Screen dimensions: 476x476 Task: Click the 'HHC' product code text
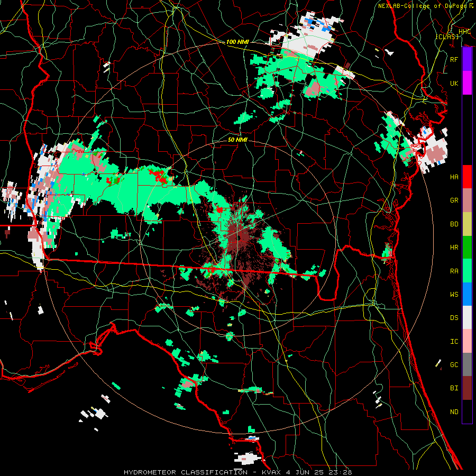464,32
